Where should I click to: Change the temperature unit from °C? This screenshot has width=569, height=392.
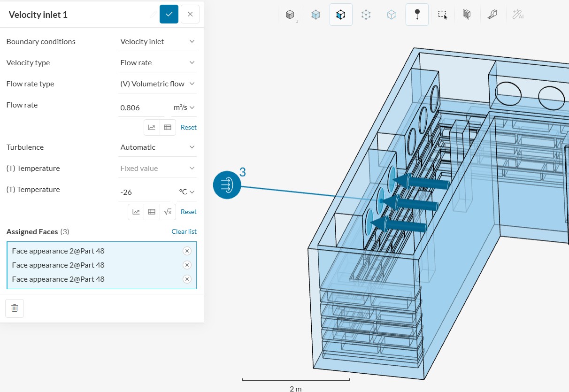[x=186, y=192]
